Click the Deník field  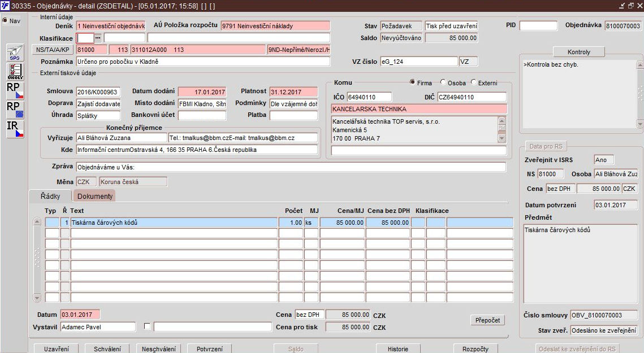pyautogui.click(x=110, y=26)
